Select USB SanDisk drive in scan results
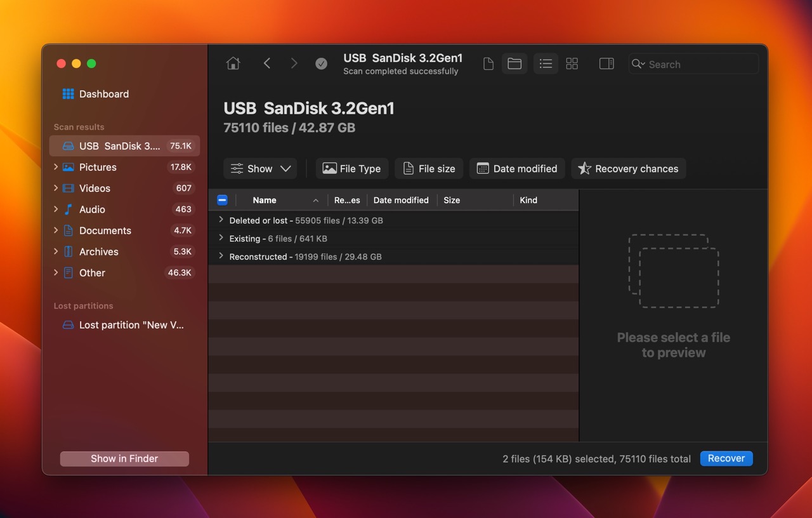This screenshot has height=518, width=812. [x=124, y=146]
